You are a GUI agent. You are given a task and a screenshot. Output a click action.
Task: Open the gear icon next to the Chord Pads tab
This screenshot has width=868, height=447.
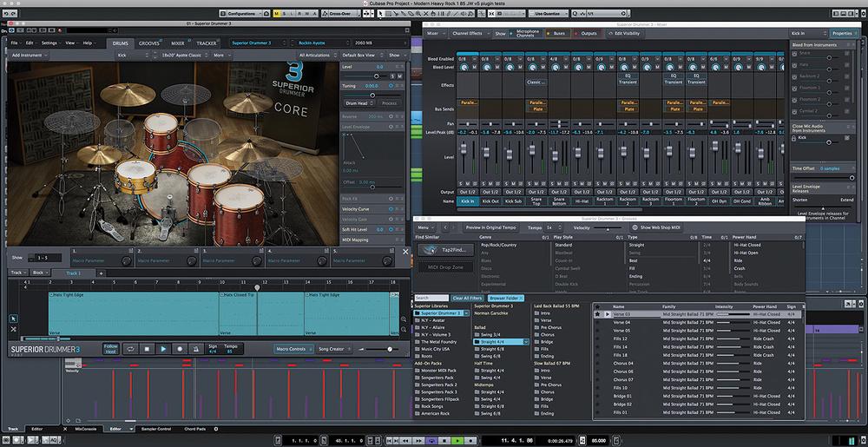pos(216,429)
